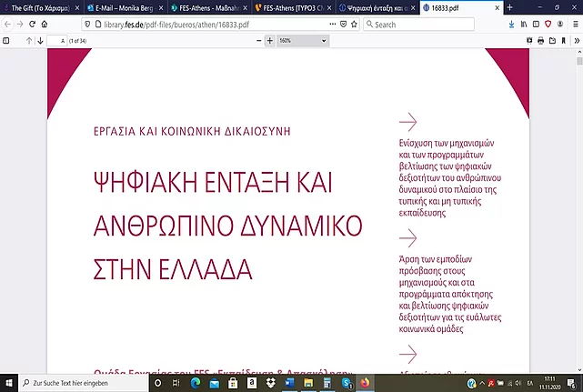Save page to Pocket
Viewport: 583px width, 392px height.
(x=343, y=25)
